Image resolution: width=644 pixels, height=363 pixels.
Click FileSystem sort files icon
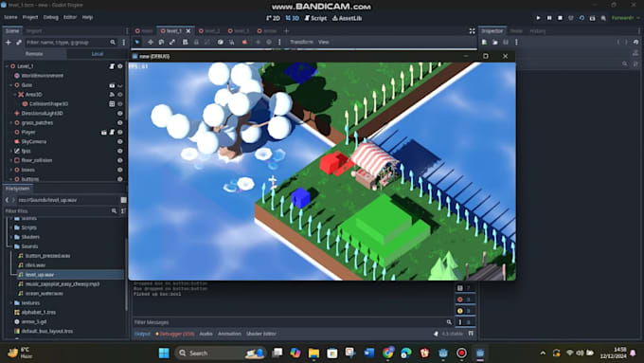(x=124, y=211)
